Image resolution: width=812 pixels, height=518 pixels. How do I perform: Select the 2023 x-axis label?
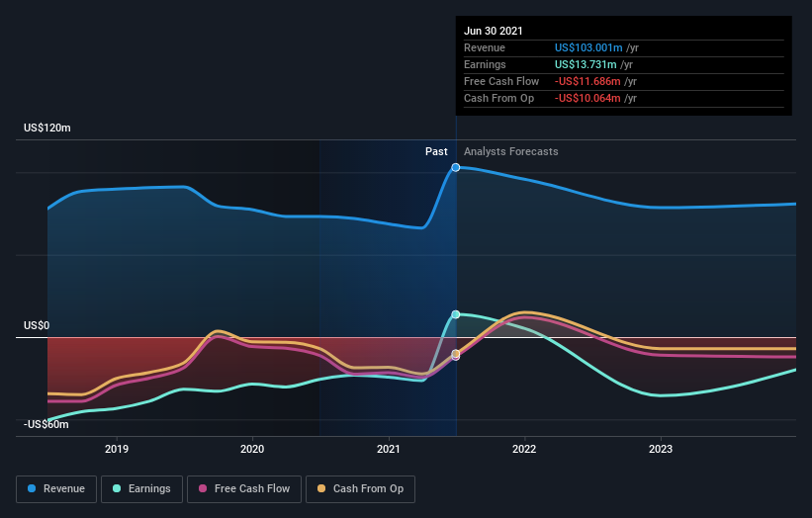coord(661,449)
